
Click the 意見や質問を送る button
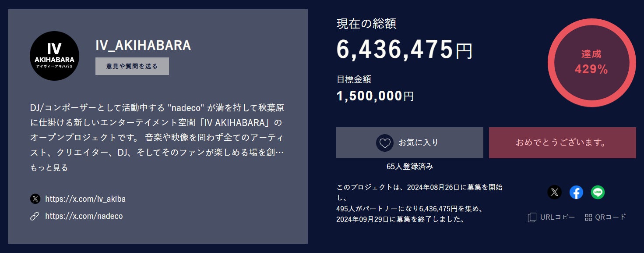132,66
